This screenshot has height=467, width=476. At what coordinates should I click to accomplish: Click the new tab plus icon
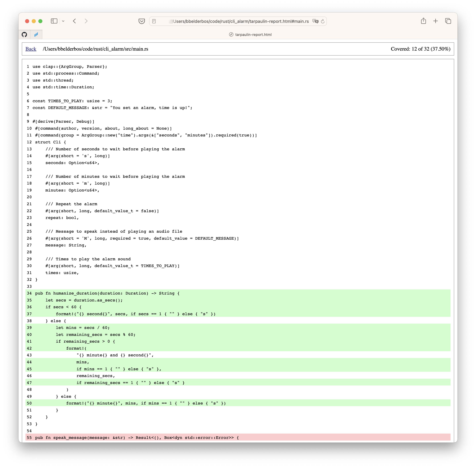(436, 21)
